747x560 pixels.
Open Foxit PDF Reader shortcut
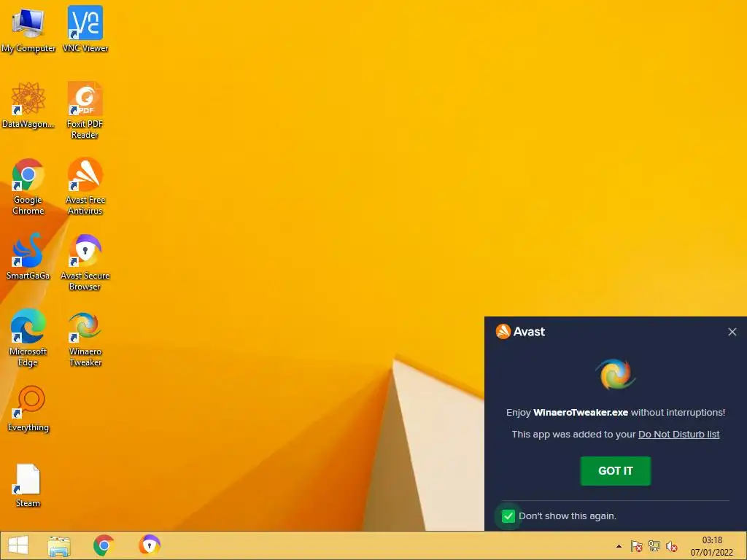85,110
